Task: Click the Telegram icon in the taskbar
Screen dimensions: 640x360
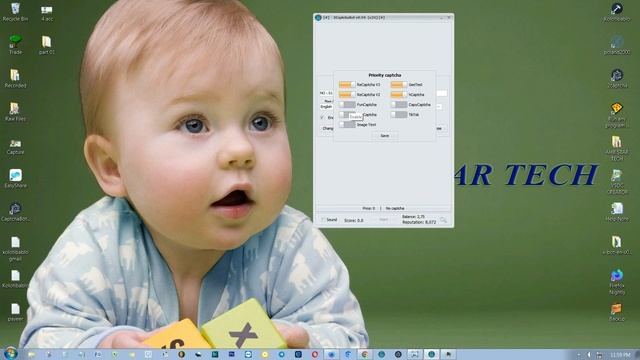Action: point(282,354)
